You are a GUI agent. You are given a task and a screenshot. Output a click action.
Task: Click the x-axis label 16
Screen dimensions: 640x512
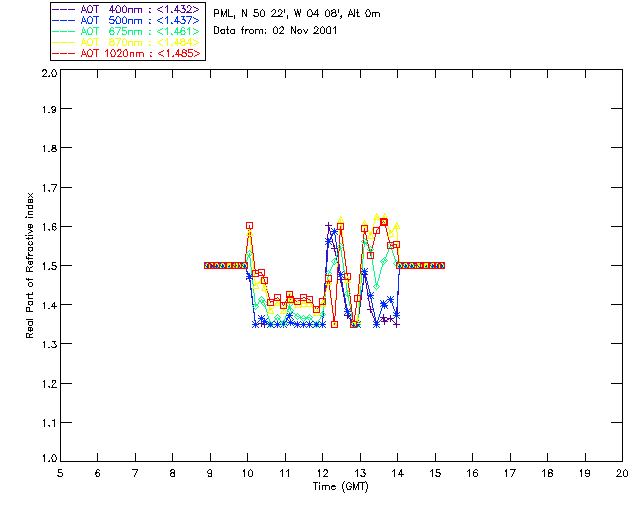472,473
